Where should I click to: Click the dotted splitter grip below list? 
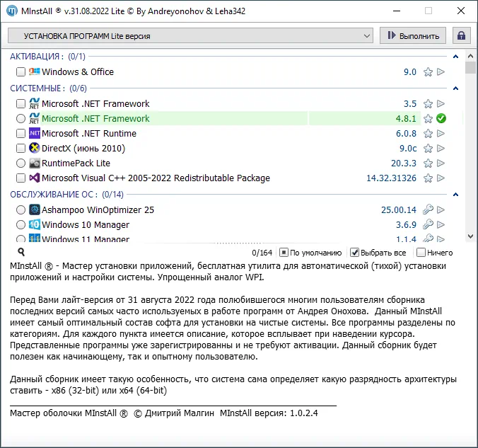click(x=239, y=243)
